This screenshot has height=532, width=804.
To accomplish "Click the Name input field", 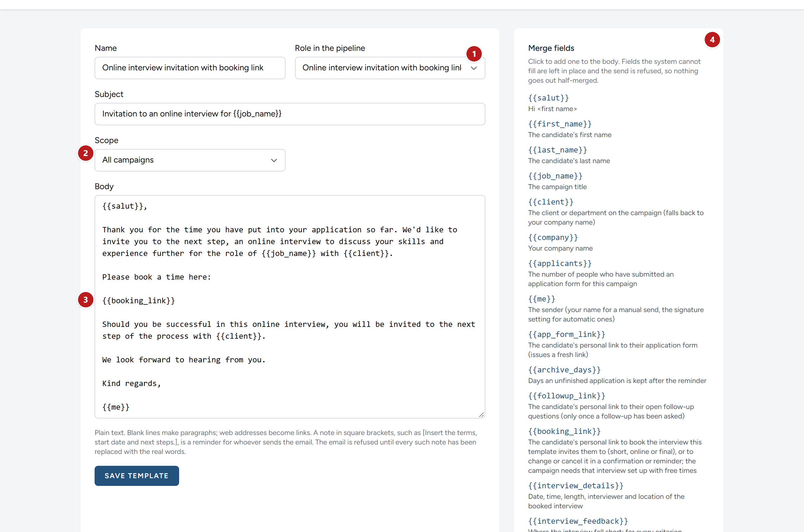I will point(190,68).
